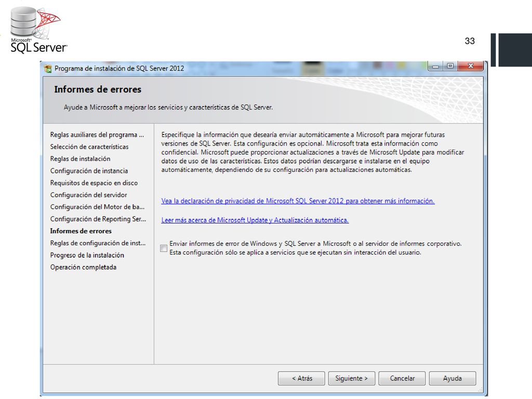Select 'Requisitos de espacio en disco' step
532x399 pixels.
click(x=94, y=183)
